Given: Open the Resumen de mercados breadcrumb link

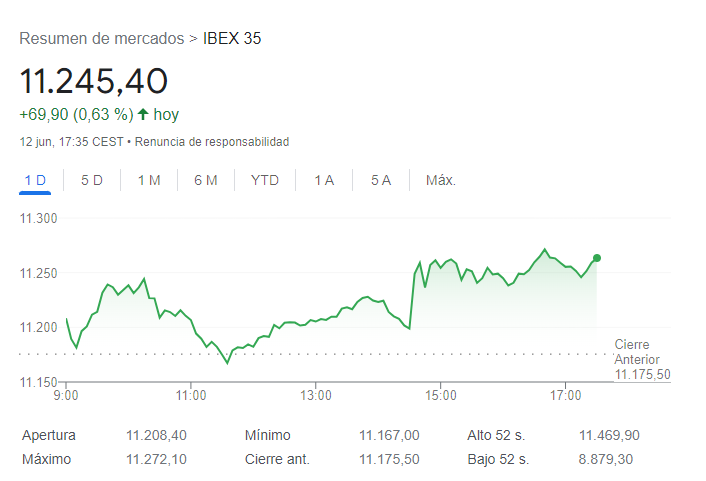Looking at the screenshot, I should (x=102, y=39).
